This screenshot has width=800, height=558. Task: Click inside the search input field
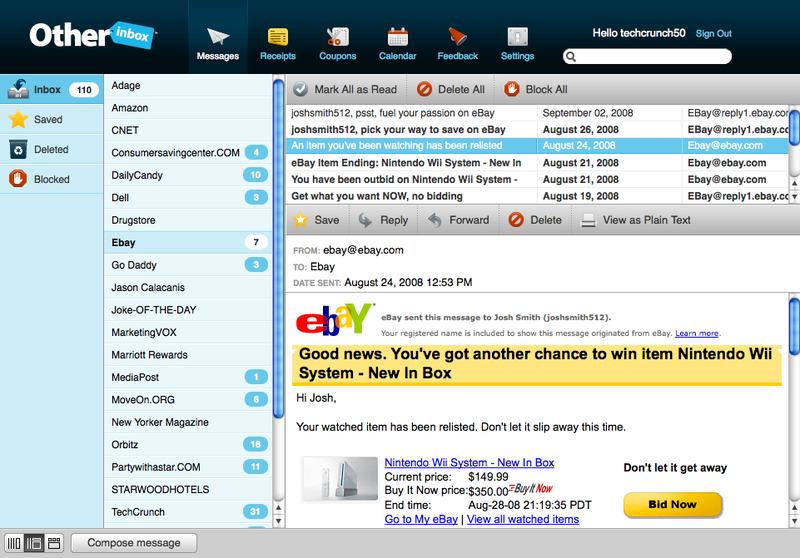(x=647, y=57)
